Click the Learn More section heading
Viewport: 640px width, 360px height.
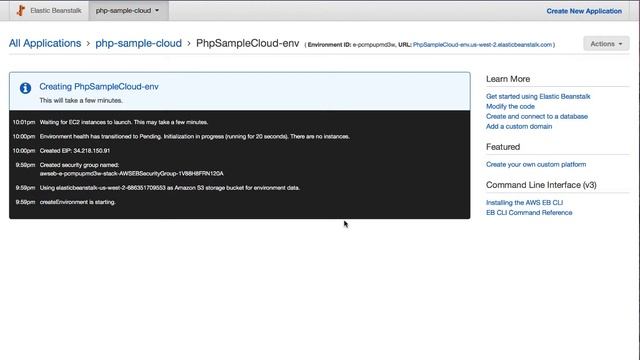(508, 79)
